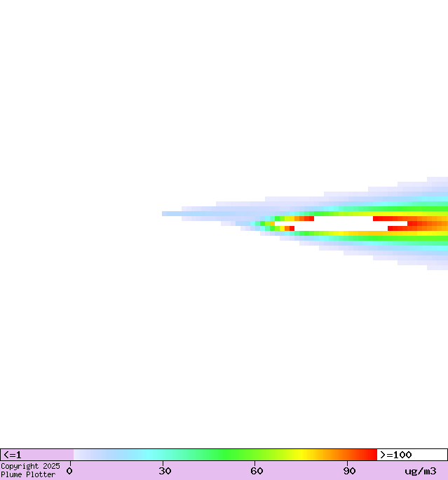Click the '30' scale label
The height and width of the screenshot is (480, 448).
pyautogui.click(x=165, y=471)
